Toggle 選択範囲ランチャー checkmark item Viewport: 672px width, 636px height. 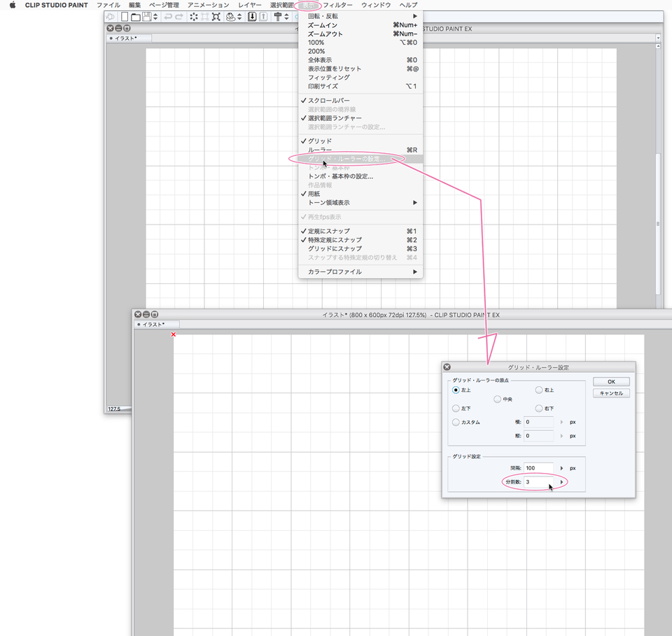tap(360, 118)
